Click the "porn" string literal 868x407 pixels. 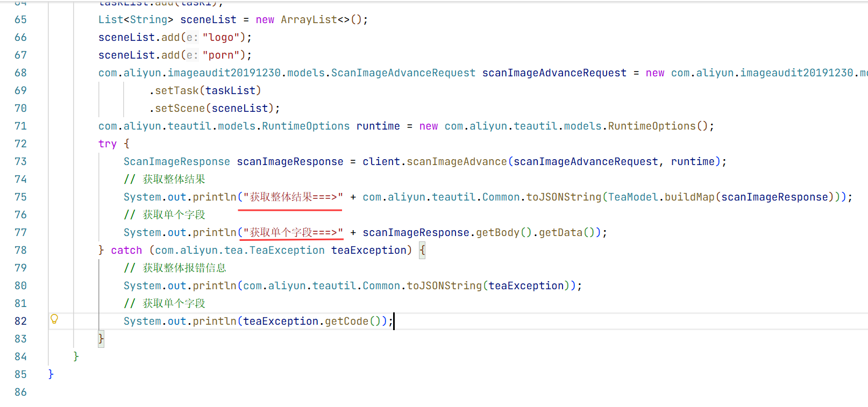click(x=221, y=55)
